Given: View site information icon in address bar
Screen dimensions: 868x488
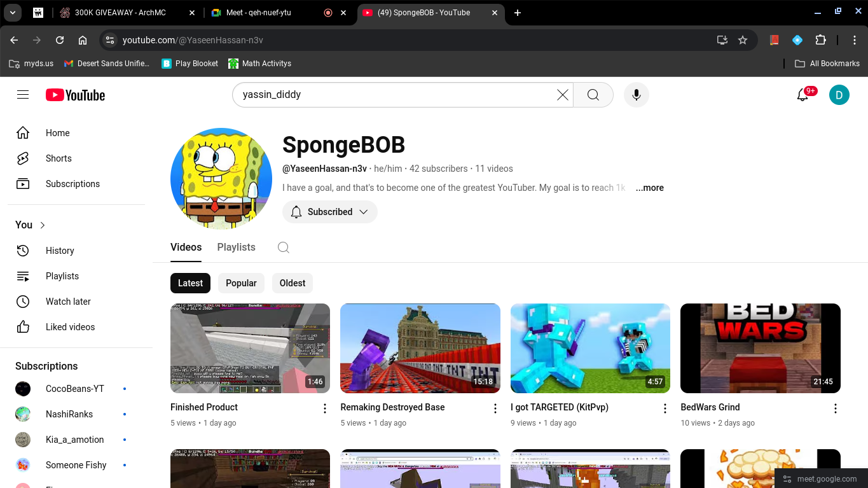Looking at the screenshot, I should tap(110, 40).
